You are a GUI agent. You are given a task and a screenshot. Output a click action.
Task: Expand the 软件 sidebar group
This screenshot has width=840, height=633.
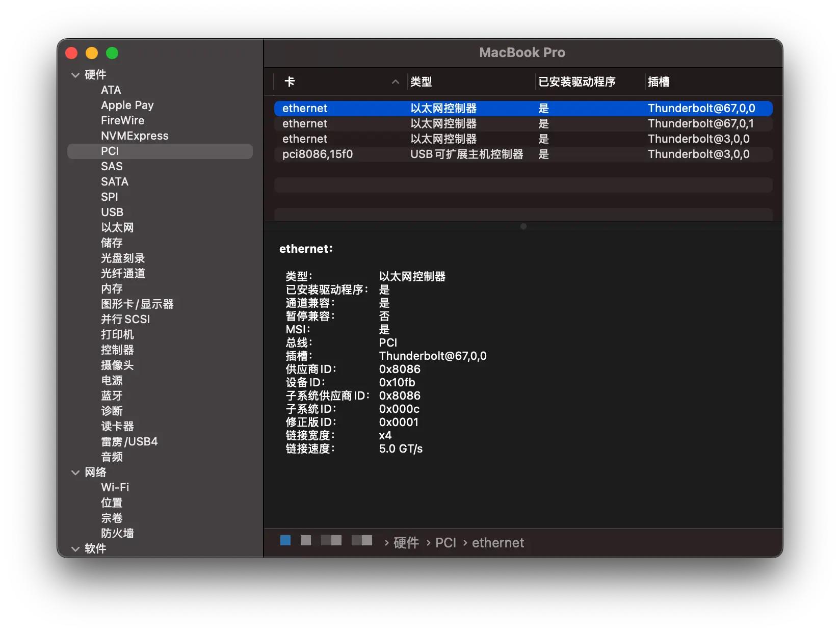point(75,549)
